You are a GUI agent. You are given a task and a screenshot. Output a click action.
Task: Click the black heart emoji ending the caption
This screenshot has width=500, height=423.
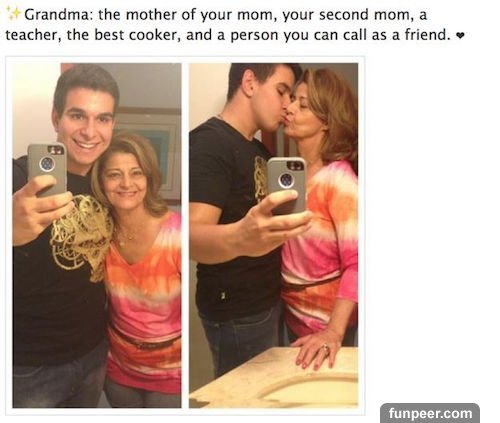click(460, 35)
